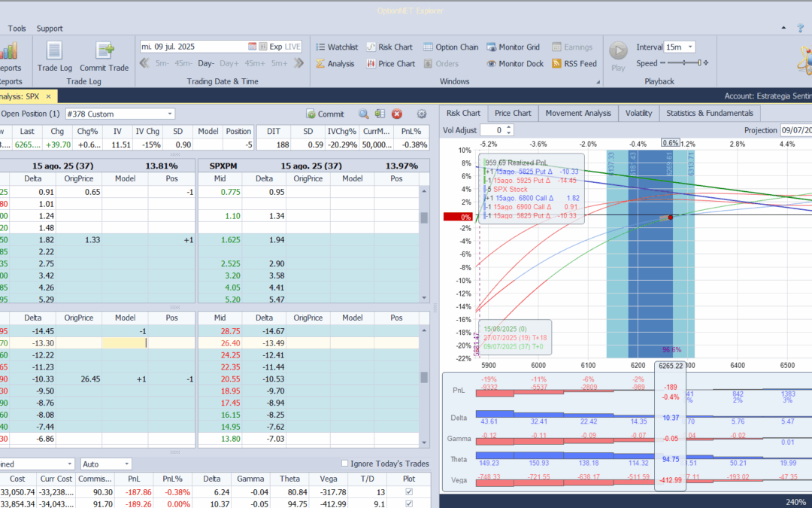Open the Monitor Dock window
Viewport: 812px width, 508px height.
coord(515,64)
